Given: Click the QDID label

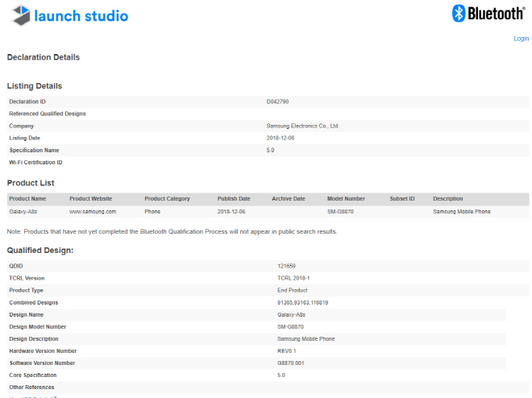Looking at the screenshot, I should [16, 266].
